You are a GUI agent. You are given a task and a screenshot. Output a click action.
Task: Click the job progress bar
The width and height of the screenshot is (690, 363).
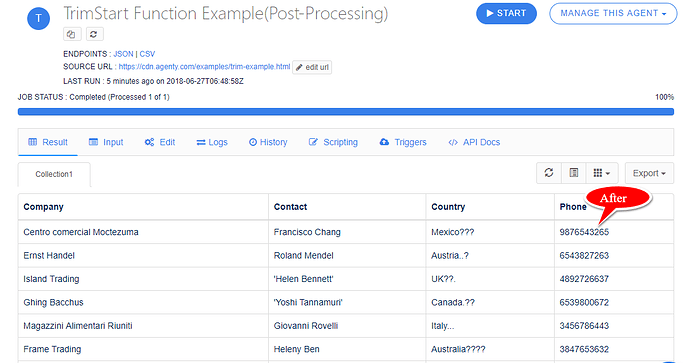[345, 112]
